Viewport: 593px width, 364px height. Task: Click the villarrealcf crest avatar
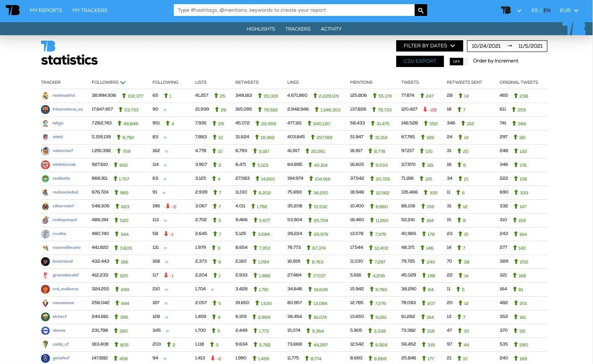point(45,206)
